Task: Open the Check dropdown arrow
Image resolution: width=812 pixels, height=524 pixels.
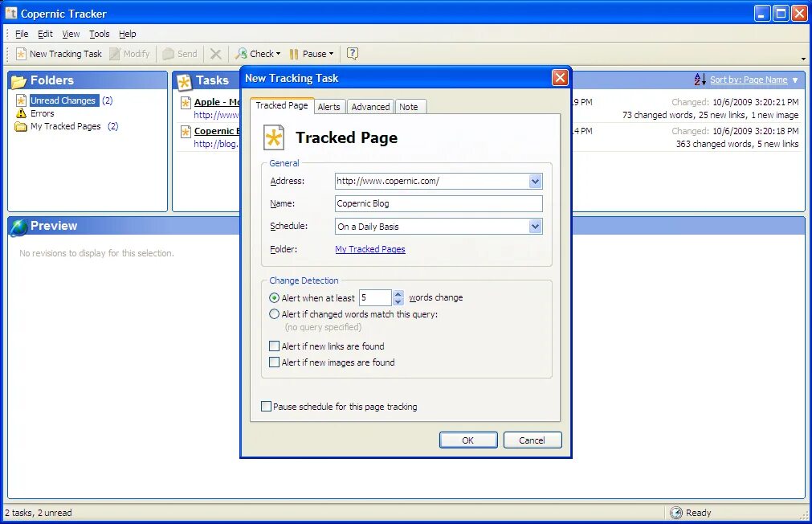Action: (278, 54)
